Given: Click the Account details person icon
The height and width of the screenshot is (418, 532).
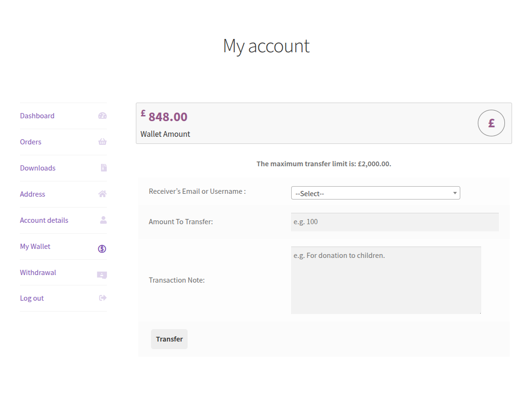Looking at the screenshot, I should 103,220.
